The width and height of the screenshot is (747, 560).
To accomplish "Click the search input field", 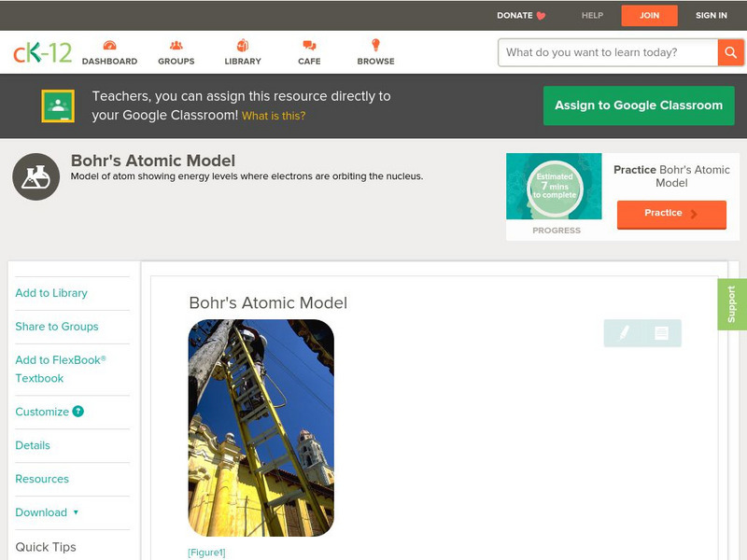I will [x=607, y=52].
